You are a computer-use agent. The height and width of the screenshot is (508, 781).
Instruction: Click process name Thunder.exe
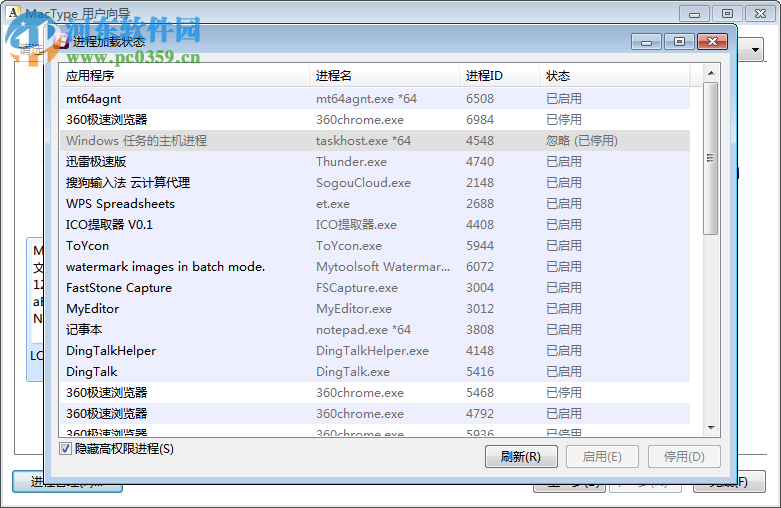click(x=351, y=162)
